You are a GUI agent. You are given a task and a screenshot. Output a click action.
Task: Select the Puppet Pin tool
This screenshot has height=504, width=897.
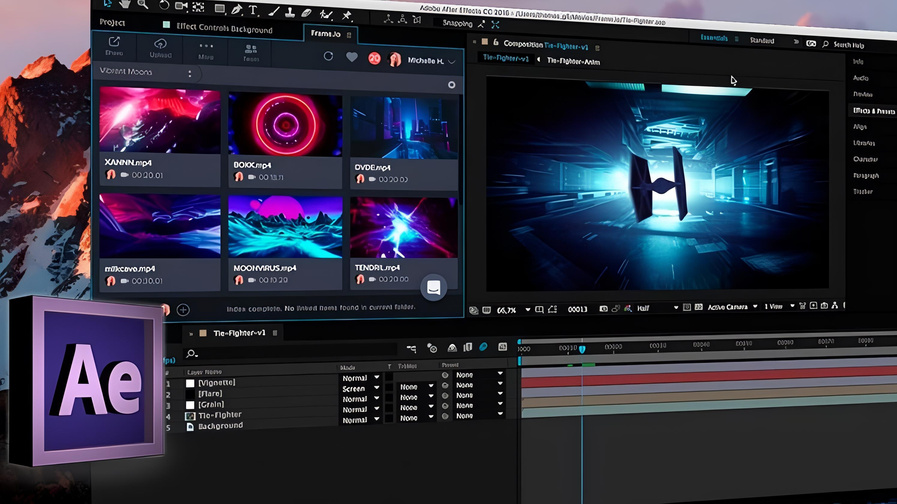[x=346, y=15]
